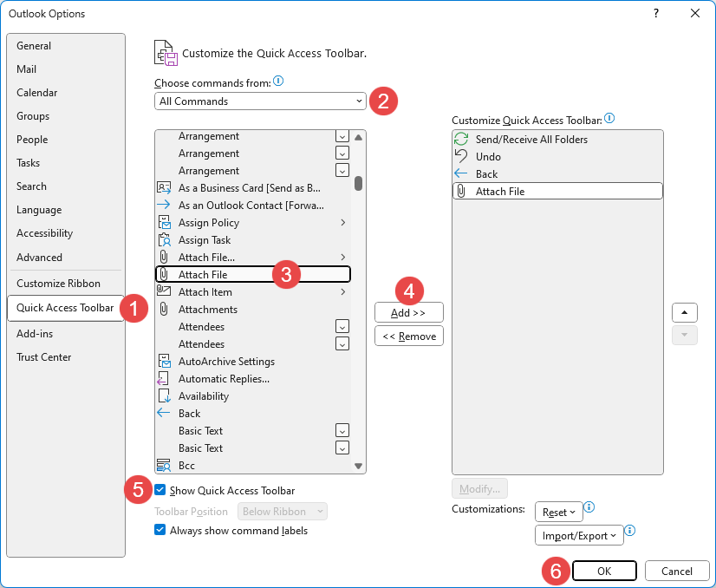Click the Back arrow icon in commands list
The image size is (716, 588).
pos(164,413)
